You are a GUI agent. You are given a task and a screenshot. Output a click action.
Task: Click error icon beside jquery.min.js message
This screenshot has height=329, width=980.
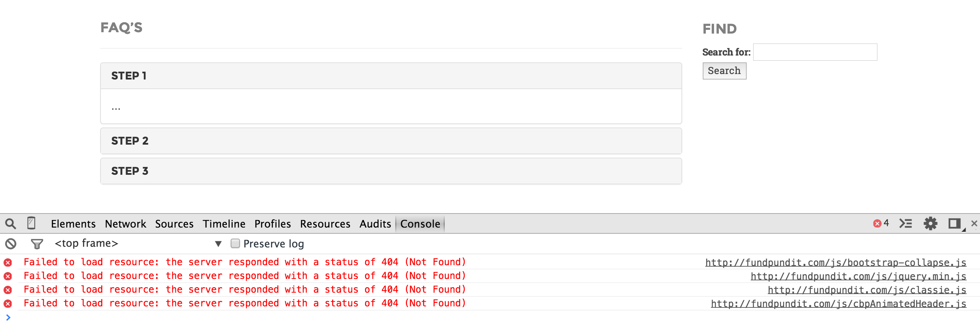tap(8, 276)
